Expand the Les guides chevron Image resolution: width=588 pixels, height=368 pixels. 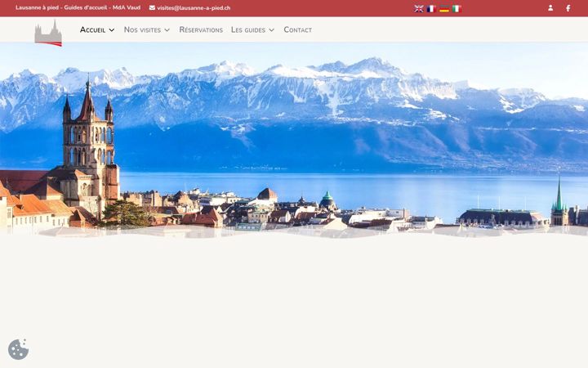coord(271,30)
